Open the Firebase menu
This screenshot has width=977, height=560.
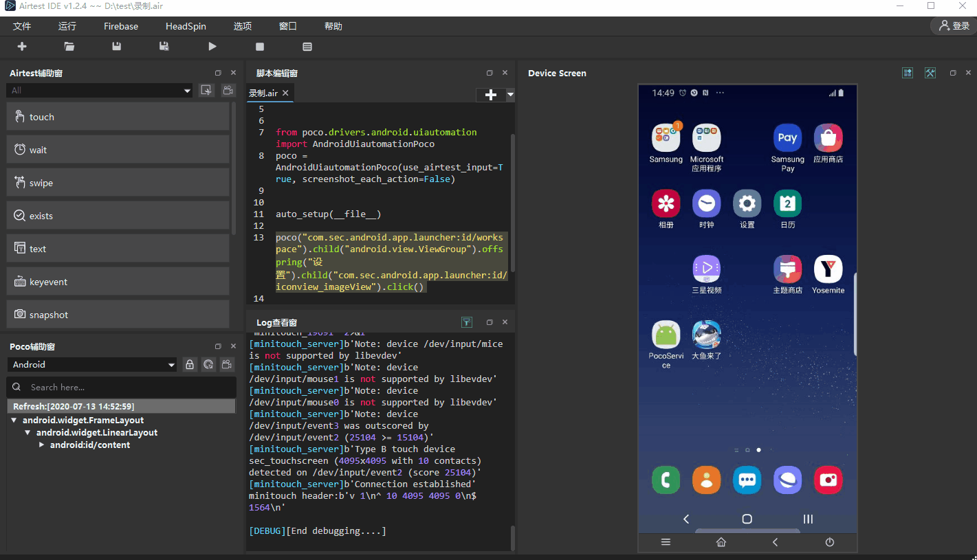(121, 26)
